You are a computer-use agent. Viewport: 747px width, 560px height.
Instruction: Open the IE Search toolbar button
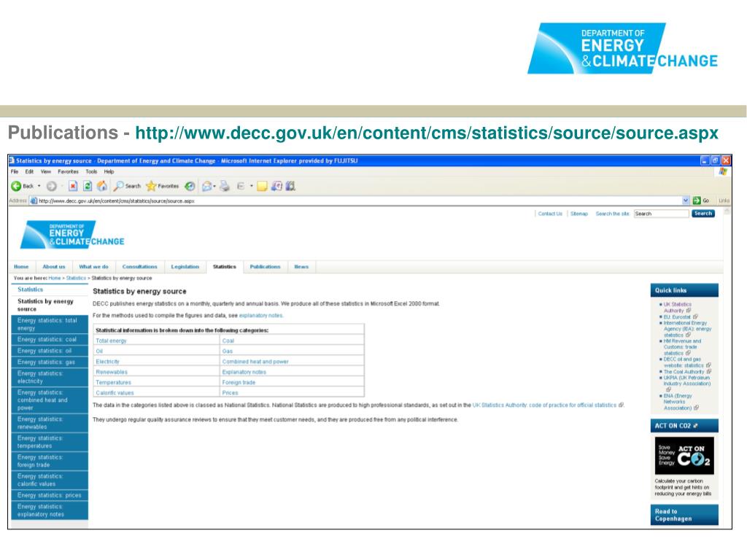pyautogui.click(x=127, y=186)
